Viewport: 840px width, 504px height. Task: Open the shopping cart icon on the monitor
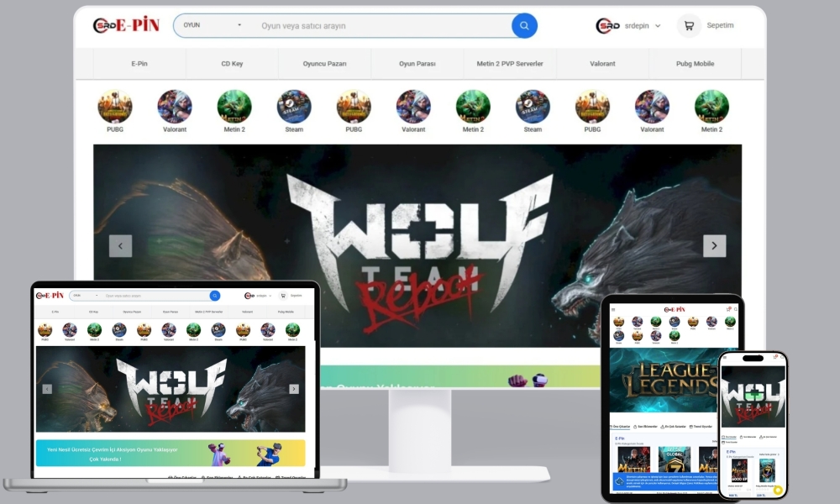(x=689, y=25)
